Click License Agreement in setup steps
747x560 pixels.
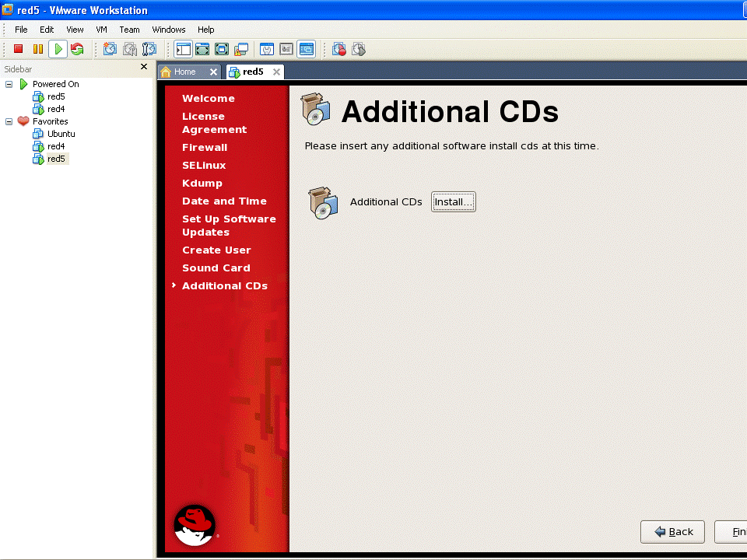[x=215, y=123]
